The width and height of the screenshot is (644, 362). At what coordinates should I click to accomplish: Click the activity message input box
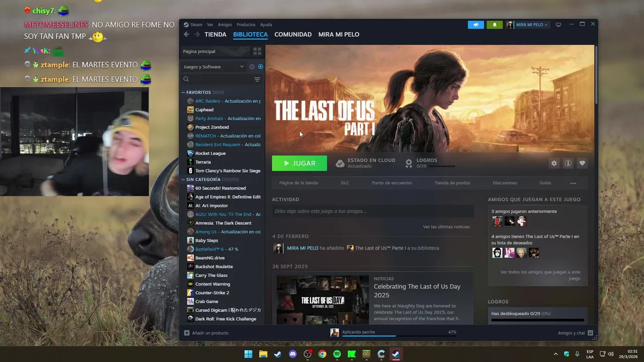[x=373, y=211]
